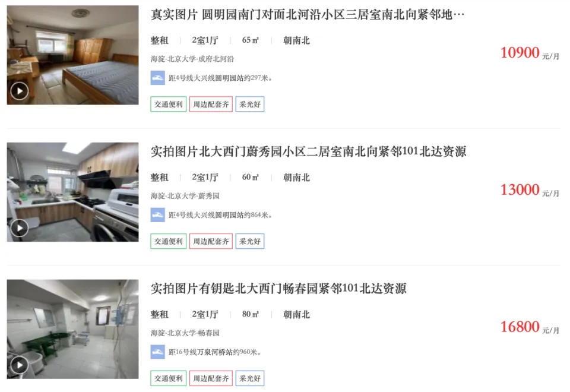Click subway icon beside 圆明园站约864米
The image size is (570, 392).
[158, 215]
